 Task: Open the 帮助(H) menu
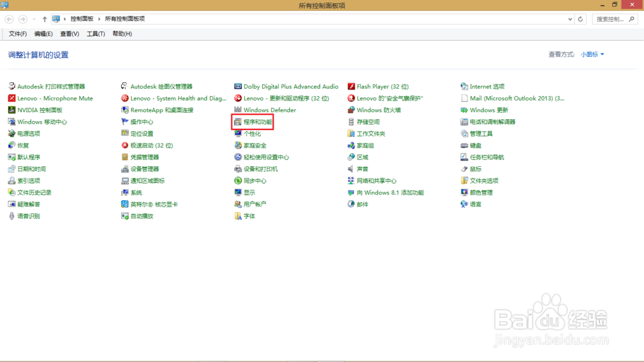coord(122,33)
